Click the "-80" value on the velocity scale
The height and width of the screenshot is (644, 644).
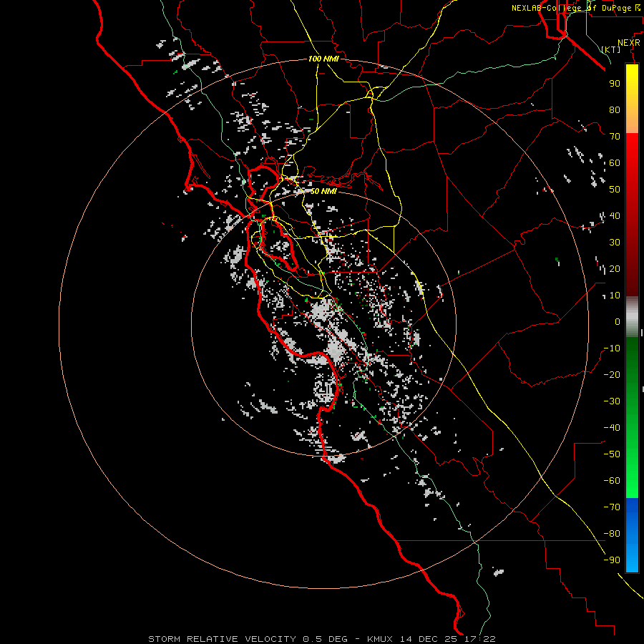click(612, 534)
